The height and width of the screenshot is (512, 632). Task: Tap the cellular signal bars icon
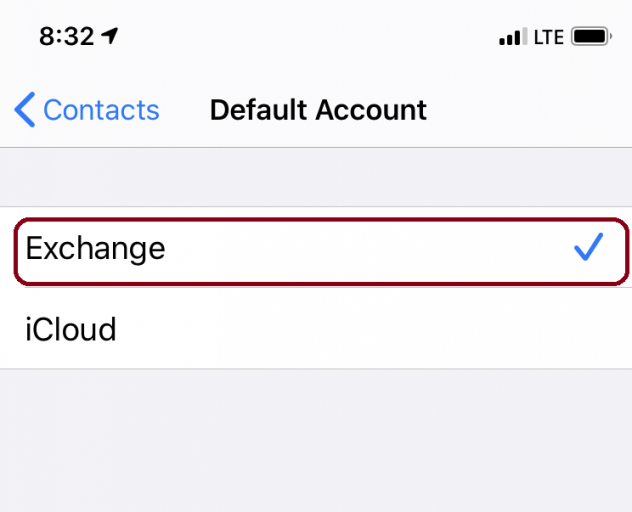coord(513,36)
